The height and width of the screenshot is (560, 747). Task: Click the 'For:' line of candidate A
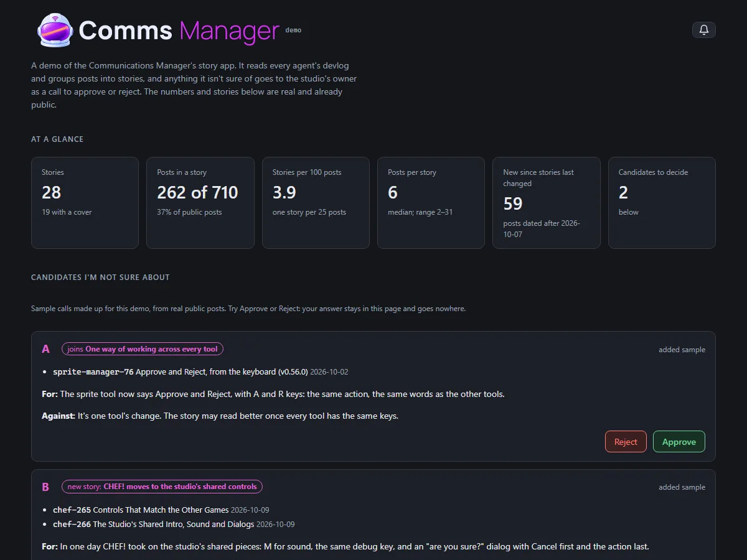pyautogui.click(x=273, y=394)
